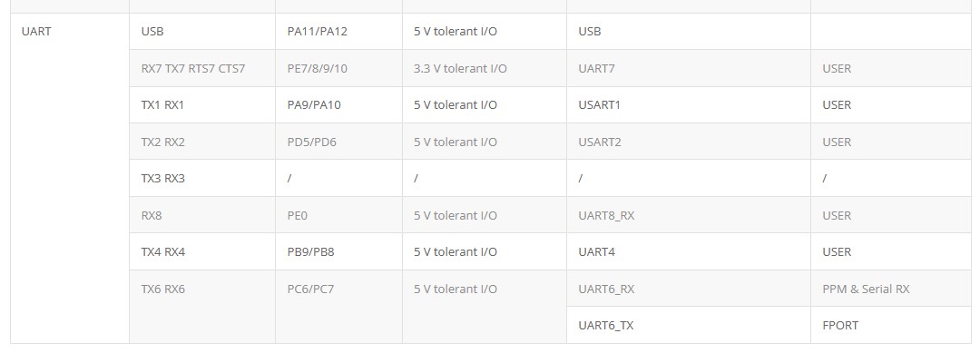Click the UART6_TX cell
The image size is (980, 363).
pyautogui.click(x=689, y=325)
